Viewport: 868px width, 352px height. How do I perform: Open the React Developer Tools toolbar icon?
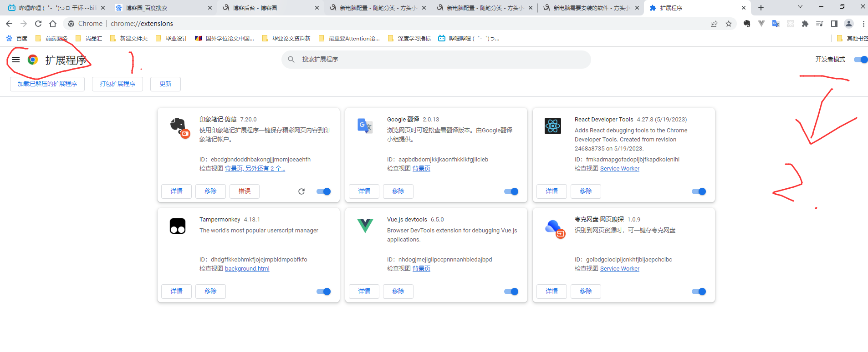point(791,24)
